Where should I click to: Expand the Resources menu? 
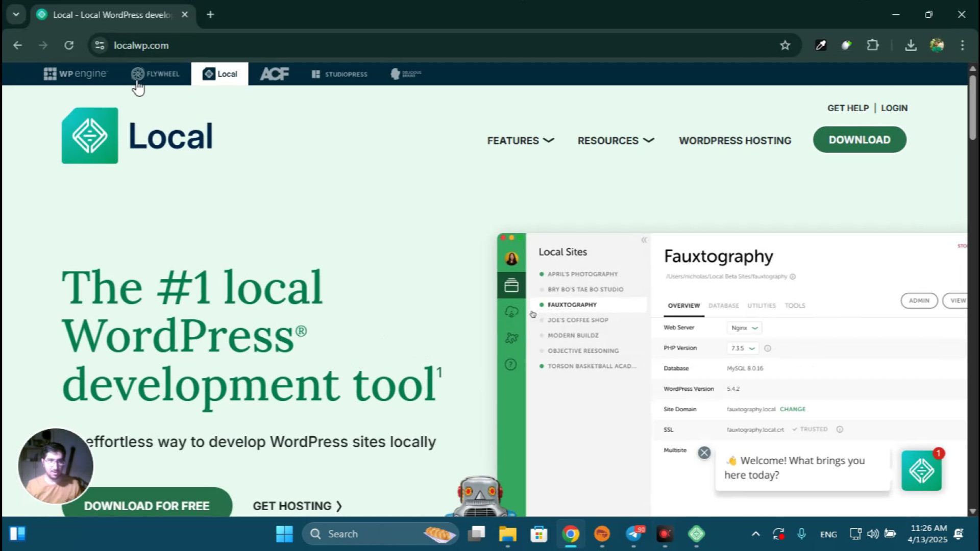(x=616, y=140)
